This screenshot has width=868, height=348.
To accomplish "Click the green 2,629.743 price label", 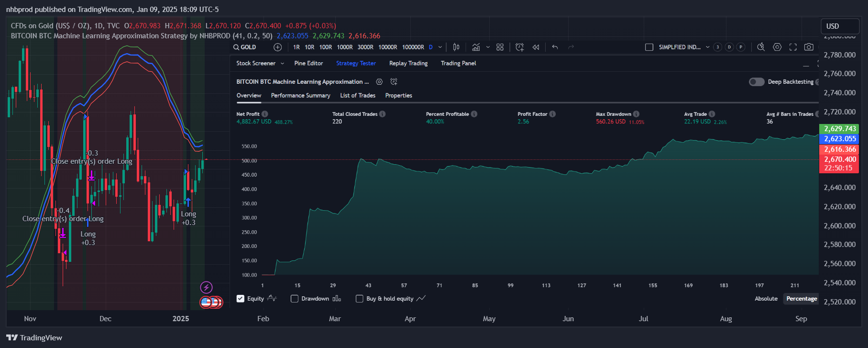I will point(839,129).
